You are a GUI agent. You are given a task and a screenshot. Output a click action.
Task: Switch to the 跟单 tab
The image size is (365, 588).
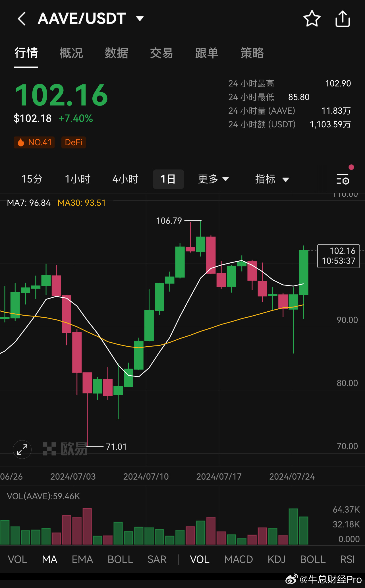207,53
